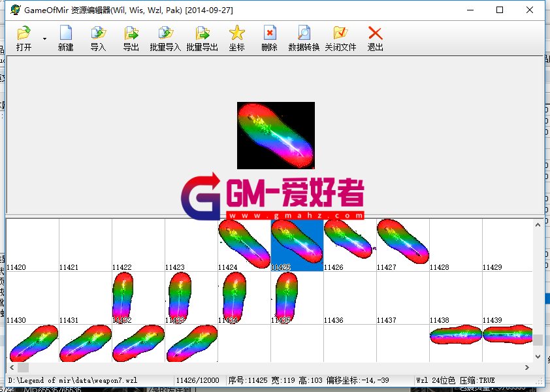Click the Wzl 24位色 format status text

click(436, 380)
